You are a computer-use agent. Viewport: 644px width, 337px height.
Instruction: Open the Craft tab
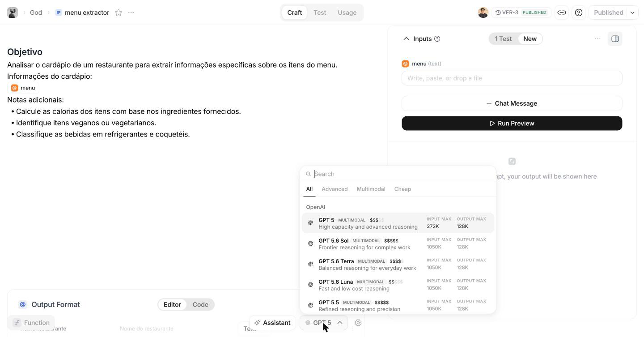[294, 13]
